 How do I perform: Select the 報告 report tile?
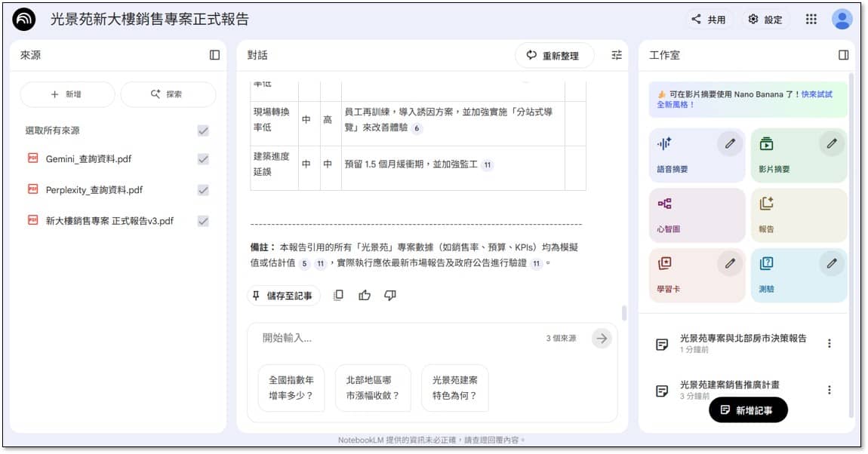(799, 214)
